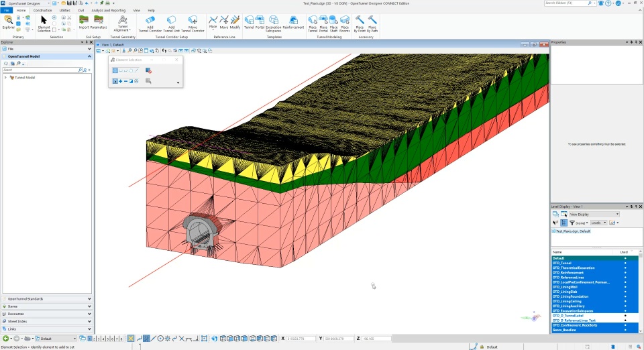This screenshot has width=644, height=350.
Task: Open the Analysis and Reporting tab
Action: [x=108, y=11]
